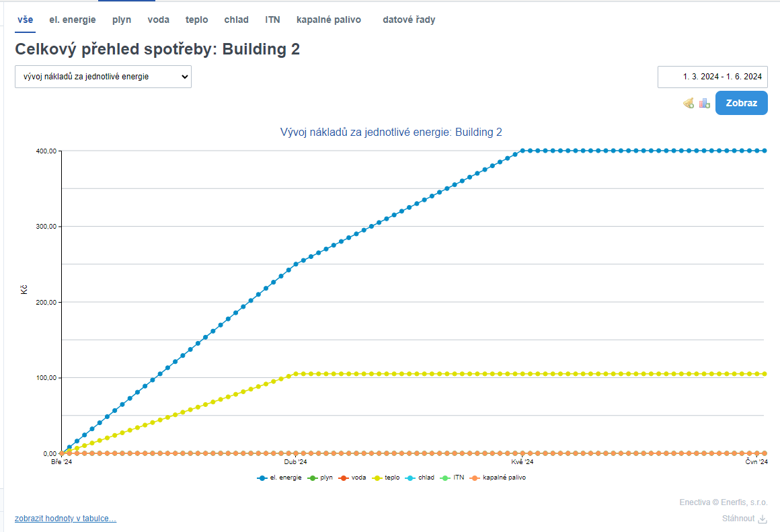The height and width of the screenshot is (532, 780).
Task: Toggle kapalné palivo series in legend
Action: pyautogui.click(x=498, y=478)
